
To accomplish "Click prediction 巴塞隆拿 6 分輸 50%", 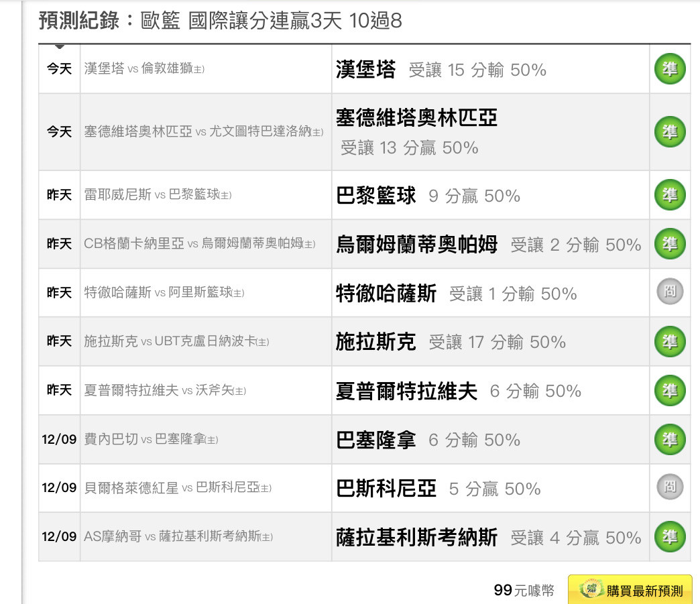I will (x=428, y=440).
